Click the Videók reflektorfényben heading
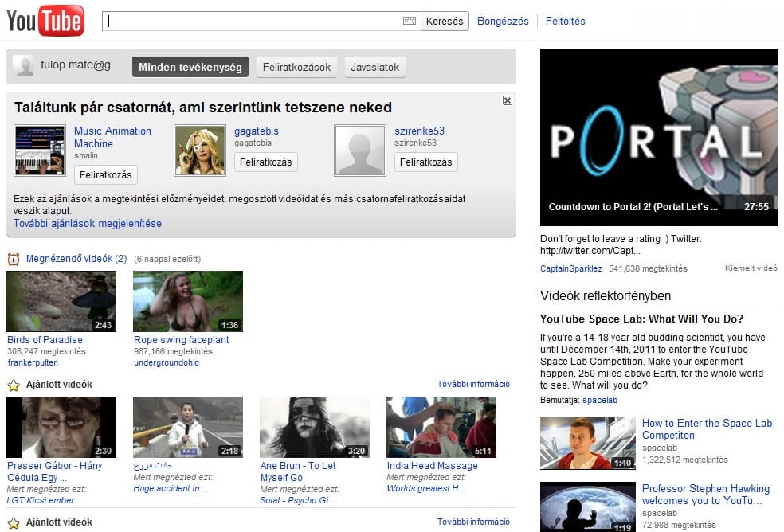The image size is (784, 532). tap(606, 296)
